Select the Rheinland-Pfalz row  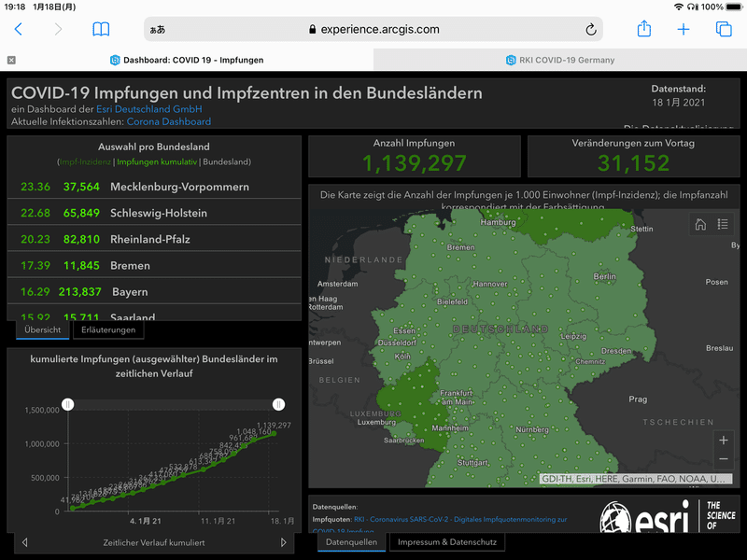coord(154,239)
